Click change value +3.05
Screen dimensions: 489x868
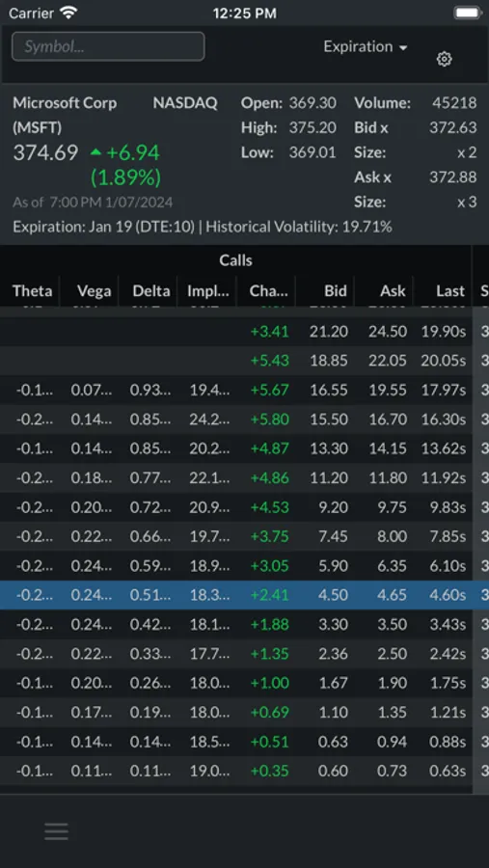pyautogui.click(x=270, y=566)
